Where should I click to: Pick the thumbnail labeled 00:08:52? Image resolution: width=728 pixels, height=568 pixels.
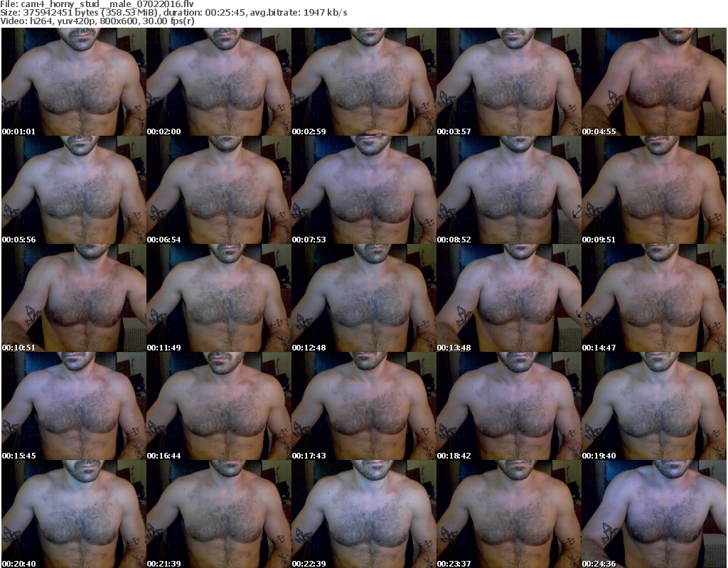509,190
